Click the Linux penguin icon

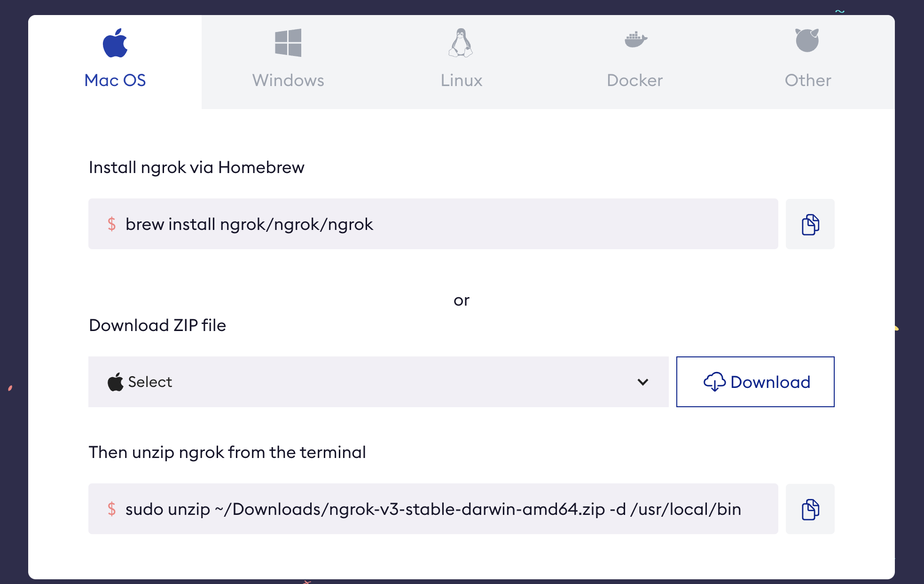click(x=461, y=43)
